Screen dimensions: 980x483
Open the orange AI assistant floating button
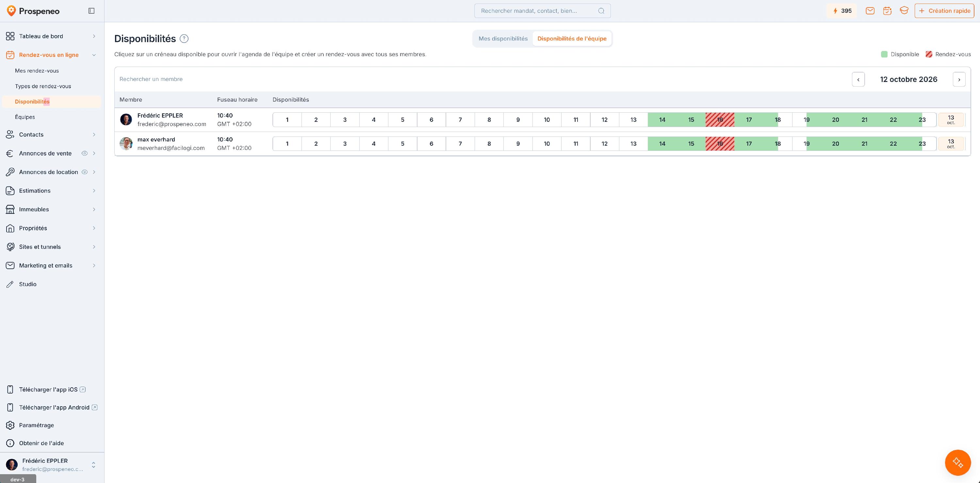pyautogui.click(x=957, y=462)
